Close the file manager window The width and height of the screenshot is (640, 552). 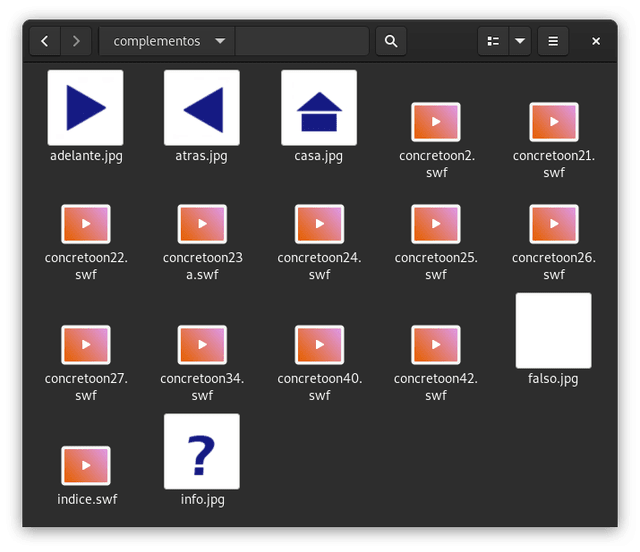point(596,41)
